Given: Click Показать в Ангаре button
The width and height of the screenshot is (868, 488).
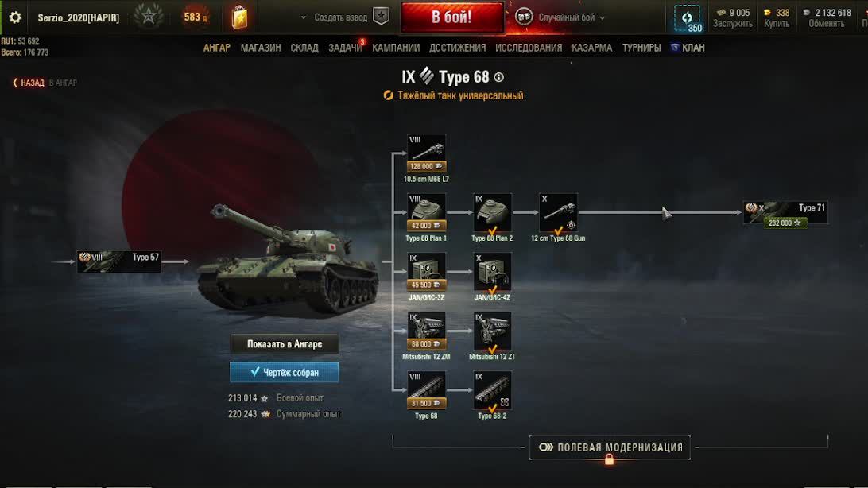Looking at the screenshot, I should [x=284, y=344].
